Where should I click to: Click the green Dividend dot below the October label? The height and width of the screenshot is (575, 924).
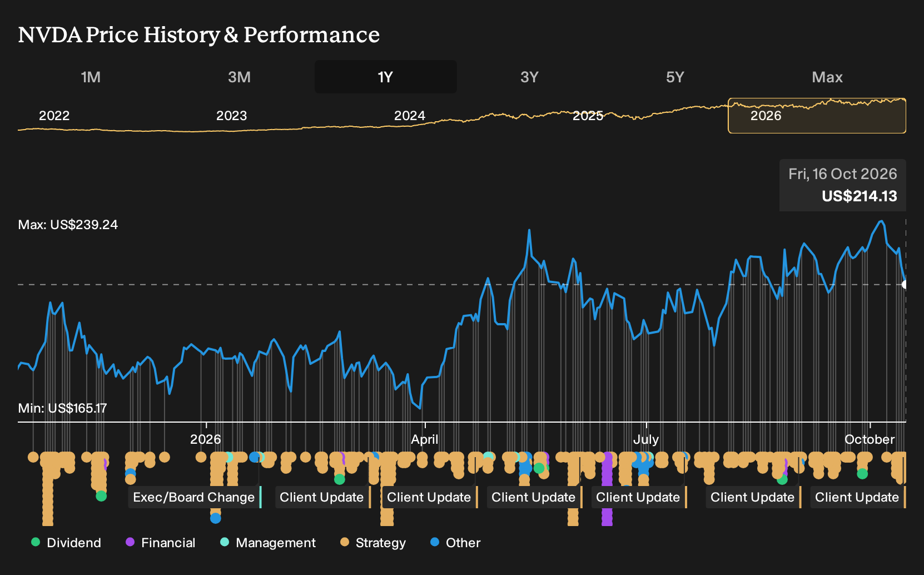[862, 474]
